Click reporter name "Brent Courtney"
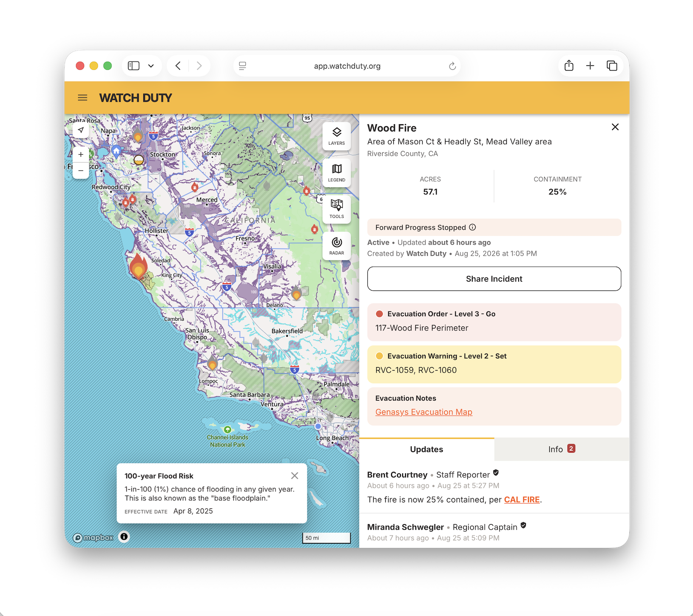693x616 pixels. tap(397, 475)
